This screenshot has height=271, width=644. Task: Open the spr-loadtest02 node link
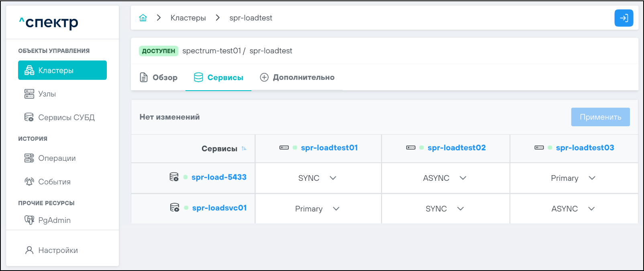coord(457,148)
